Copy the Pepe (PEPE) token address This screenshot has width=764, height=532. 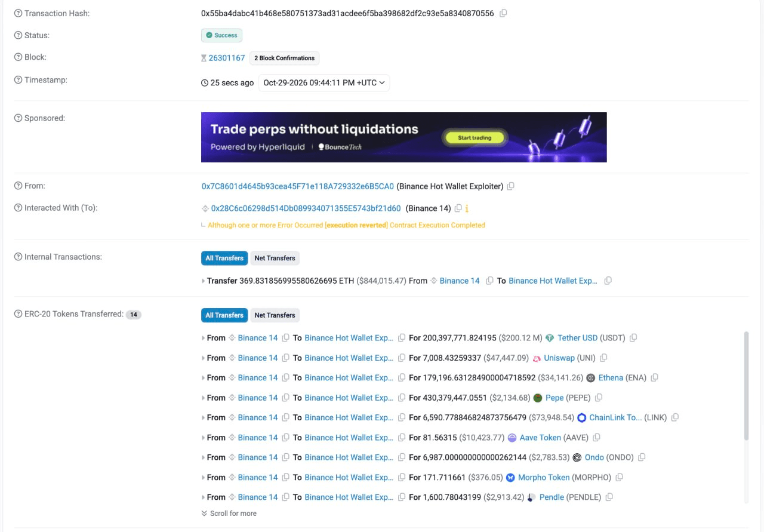click(599, 398)
